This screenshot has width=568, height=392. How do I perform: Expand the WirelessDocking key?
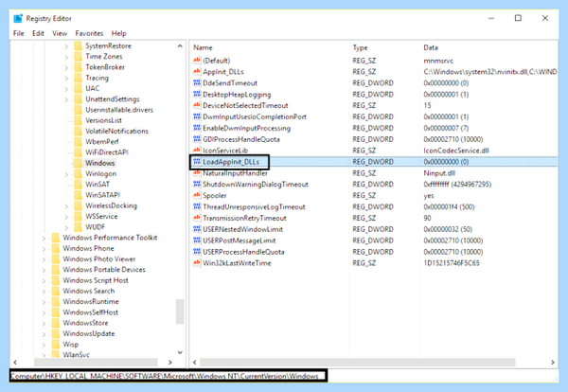coord(66,205)
